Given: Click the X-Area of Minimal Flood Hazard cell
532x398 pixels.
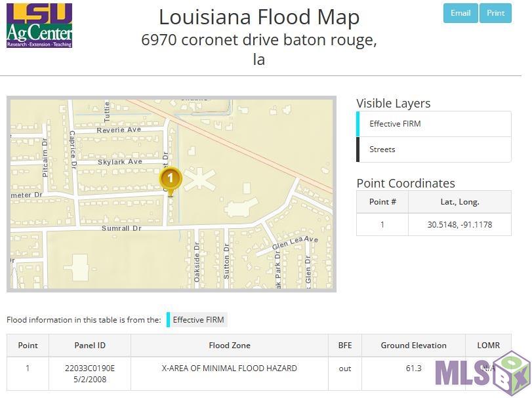Looking at the screenshot, I should point(229,368).
